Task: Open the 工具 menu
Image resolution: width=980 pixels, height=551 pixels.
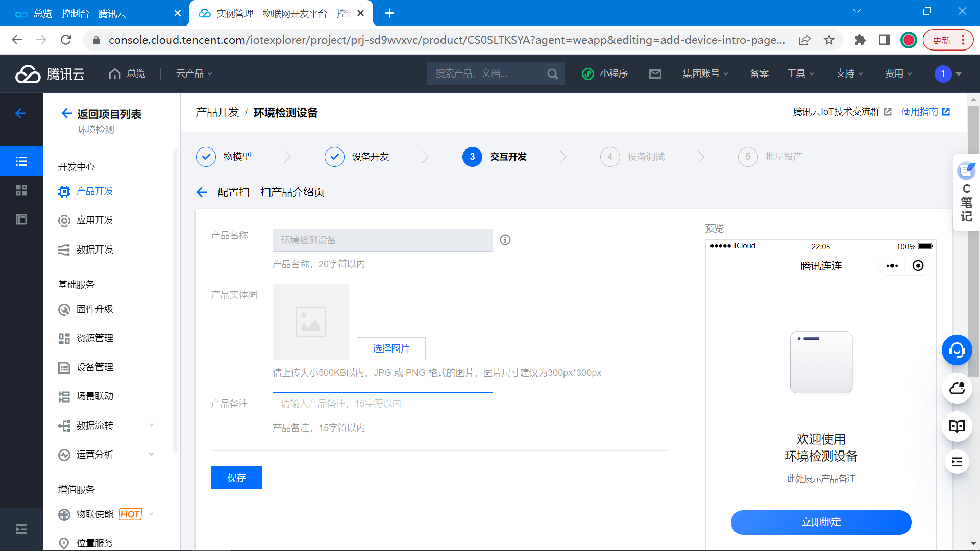Action: click(800, 74)
